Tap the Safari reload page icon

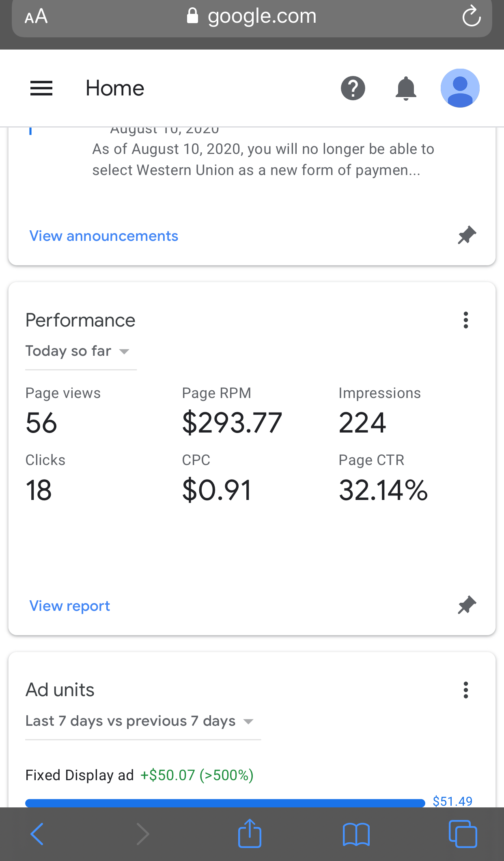[471, 17]
